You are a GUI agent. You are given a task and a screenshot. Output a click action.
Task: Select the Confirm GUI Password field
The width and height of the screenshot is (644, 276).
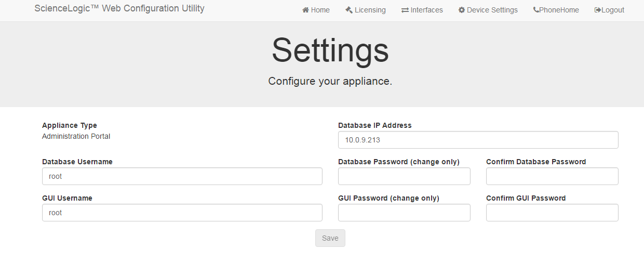[x=552, y=213]
